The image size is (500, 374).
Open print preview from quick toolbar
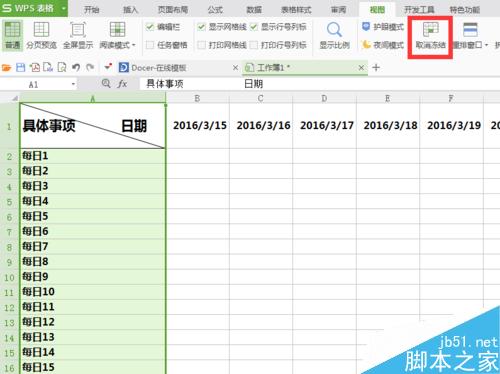62,68
